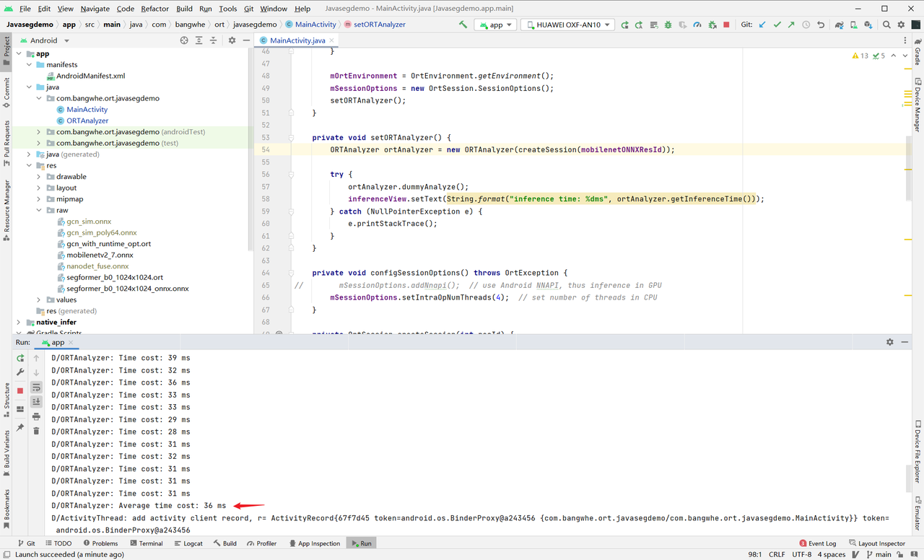Click the setORTAnalyzer breadcrumb
The height and width of the screenshot is (560, 924).
tap(375, 25)
